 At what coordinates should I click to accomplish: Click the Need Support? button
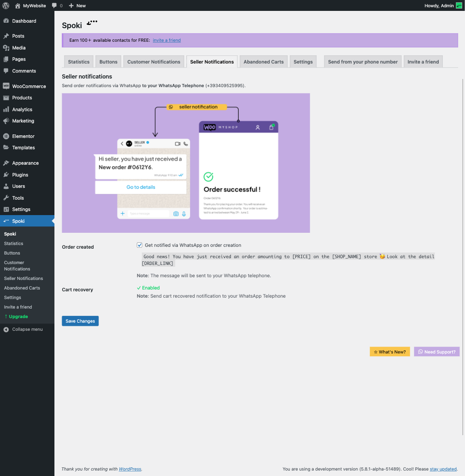(x=437, y=352)
